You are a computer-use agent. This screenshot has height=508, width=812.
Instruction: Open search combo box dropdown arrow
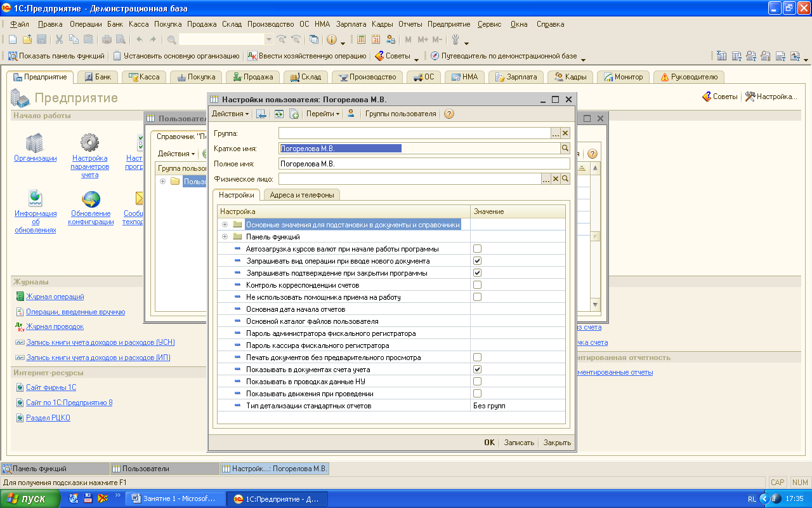268,39
